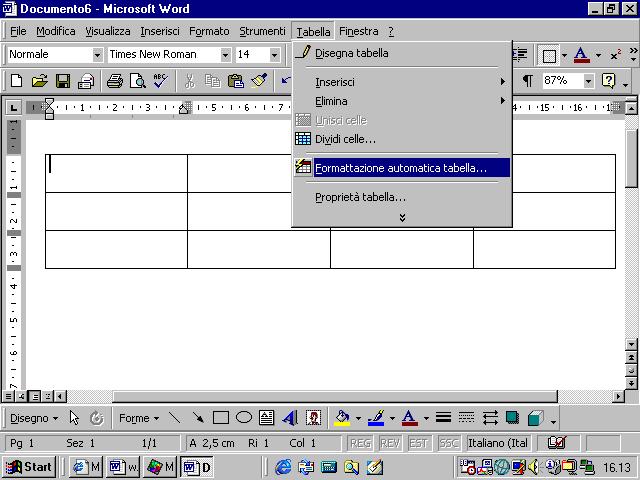Image resolution: width=640 pixels, height=480 pixels.
Task: Open the 87% zoom dropdown
Action: click(x=588, y=81)
